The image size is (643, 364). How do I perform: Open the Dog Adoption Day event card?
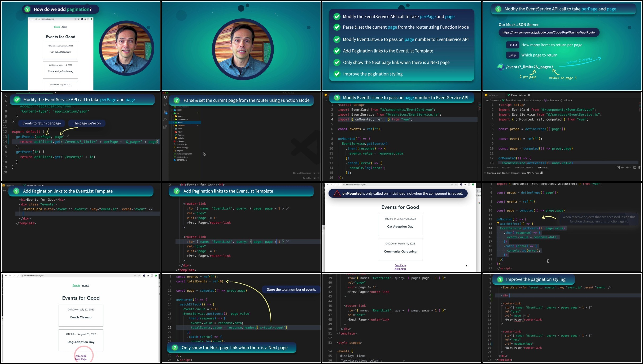[81, 340]
